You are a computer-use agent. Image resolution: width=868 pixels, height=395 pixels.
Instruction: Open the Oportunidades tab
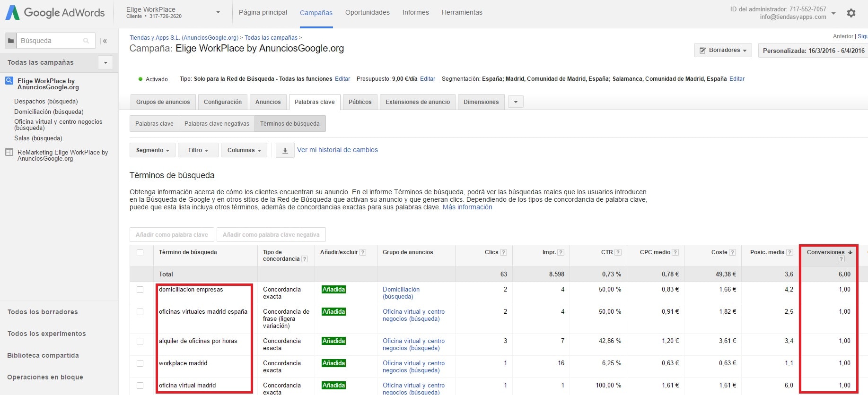(368, 12)
